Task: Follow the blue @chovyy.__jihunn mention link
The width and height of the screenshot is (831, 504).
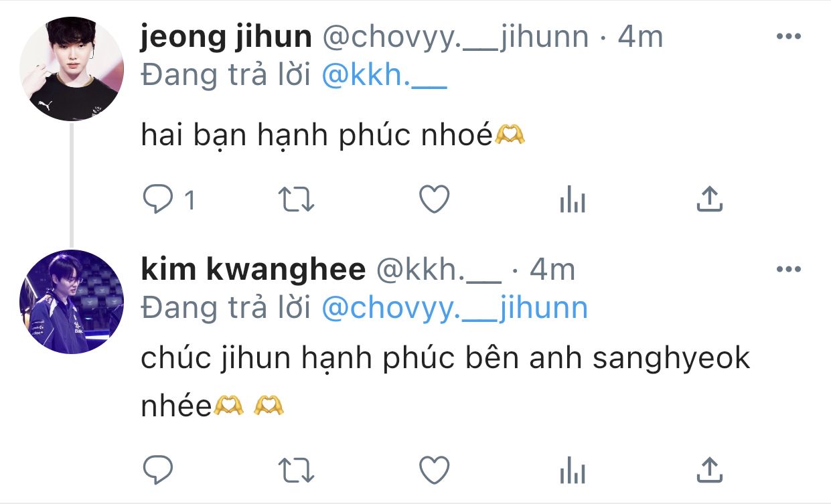Action: click(455, 309)
